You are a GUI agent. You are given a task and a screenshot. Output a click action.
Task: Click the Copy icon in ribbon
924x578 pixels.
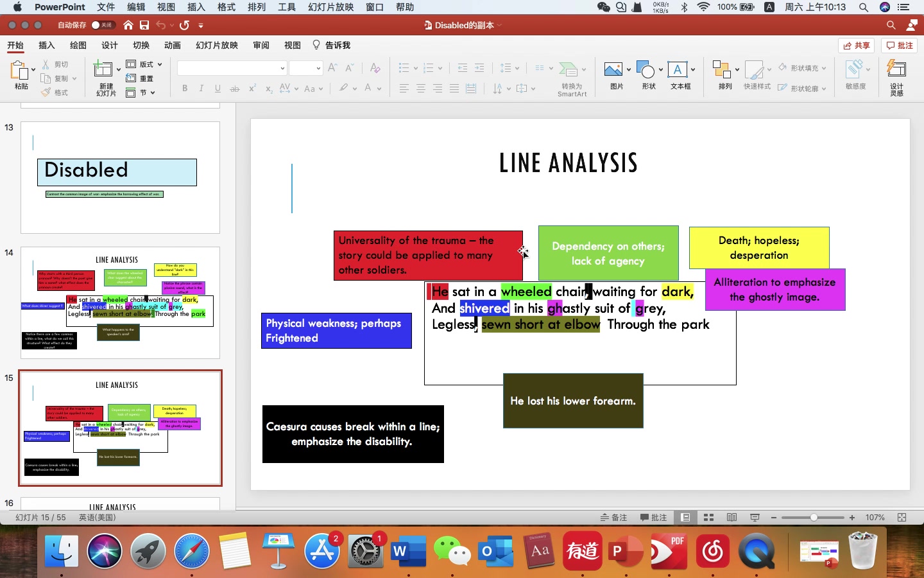pyautogui.click(x=46, y=78)
